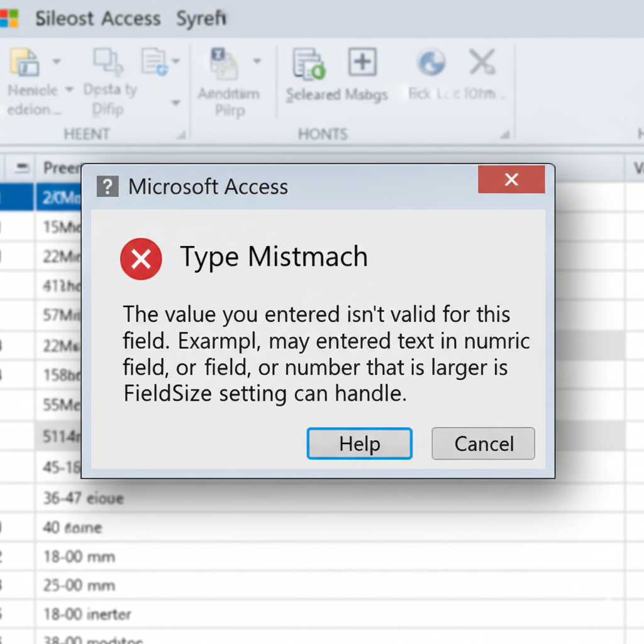644x644 pixels.
Task: Close the Microsoft Access error dialog
Action: point(511,180)
